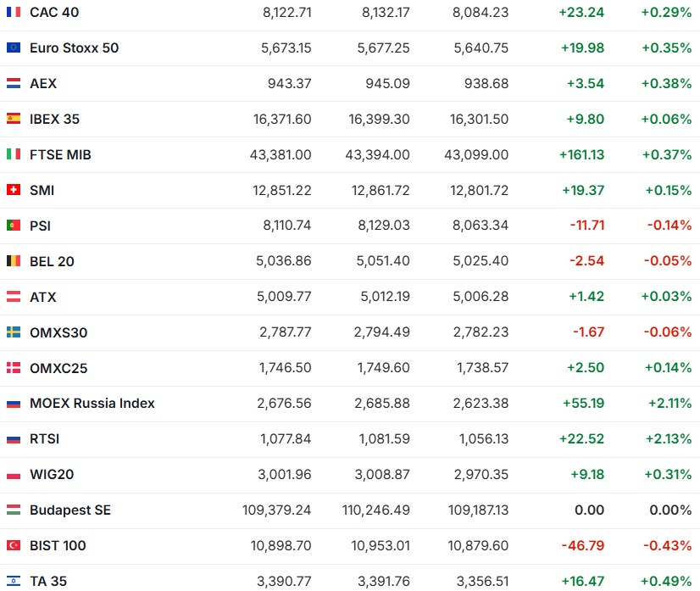700x591 pixels.
Task: Click the Italian flag icon beside FTSE MIB
Action: [13, 154]
